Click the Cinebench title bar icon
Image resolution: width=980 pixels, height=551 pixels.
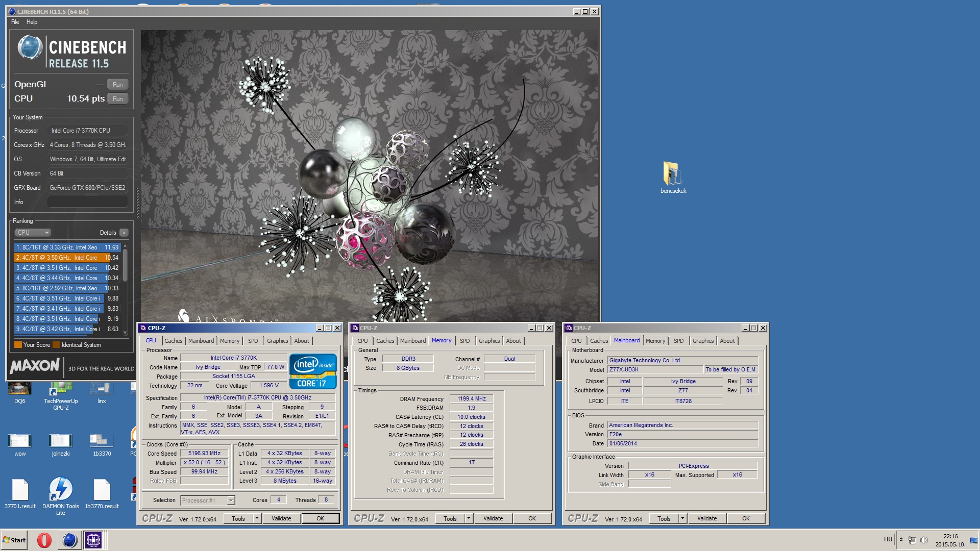(12, 11)
